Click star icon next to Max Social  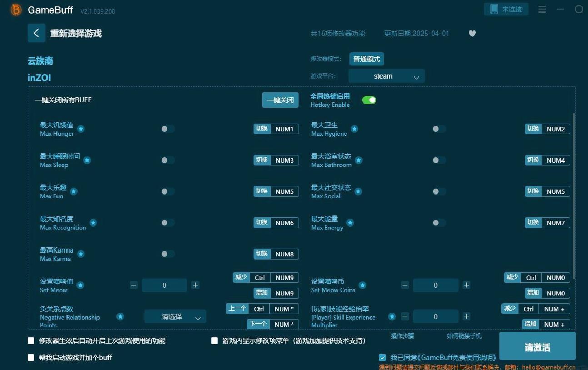point(358,191)
